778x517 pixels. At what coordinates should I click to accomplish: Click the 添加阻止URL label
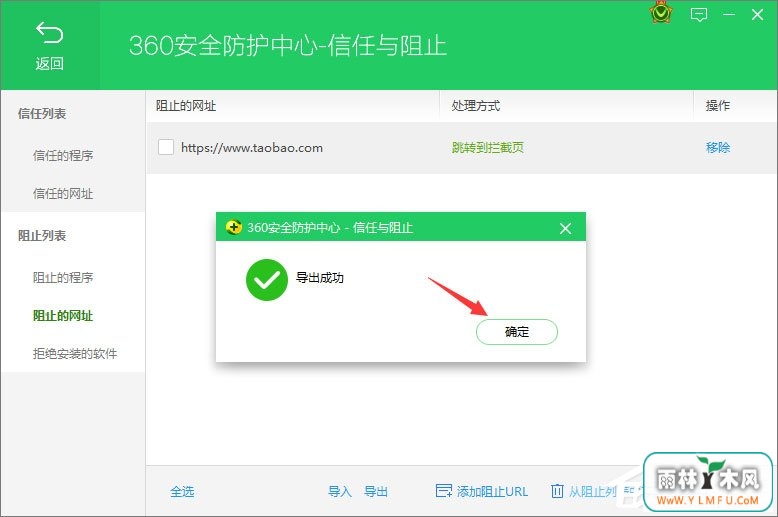(492, 491)
